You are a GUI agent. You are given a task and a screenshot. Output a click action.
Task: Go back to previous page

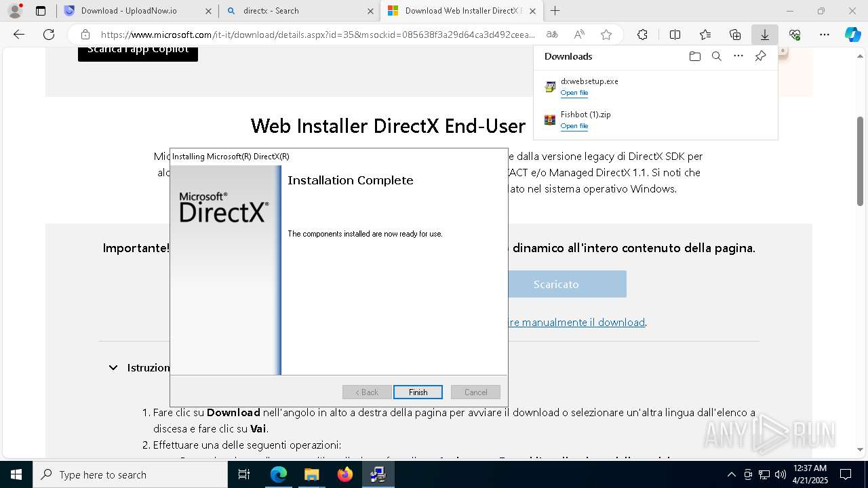[19, 35]
